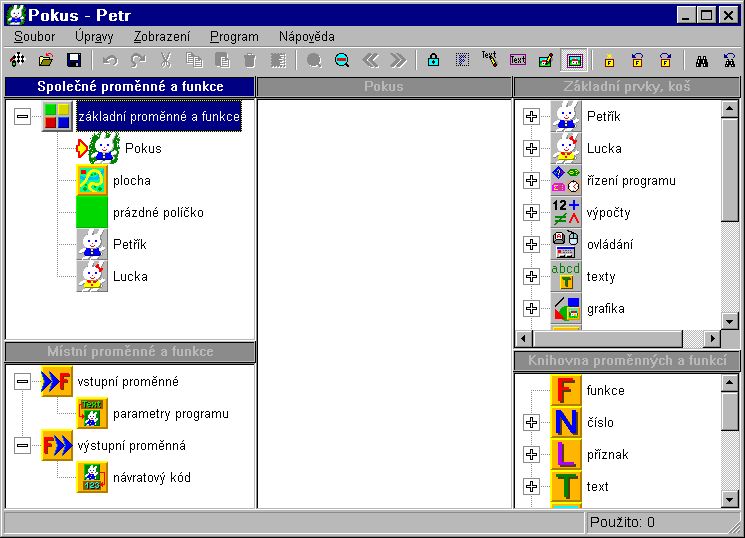Image resolution: width=745 pixels, height=538 pixels.
Task: Open the Nápověda menu
Action: pos(307,36)
